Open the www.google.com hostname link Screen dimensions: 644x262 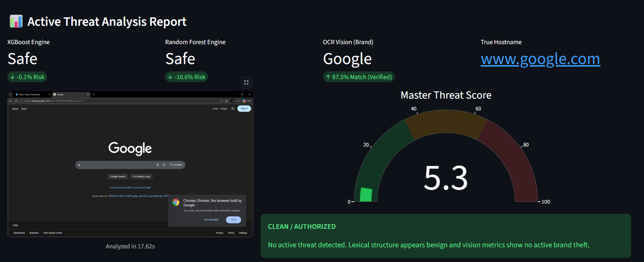[x=540, y=59]
